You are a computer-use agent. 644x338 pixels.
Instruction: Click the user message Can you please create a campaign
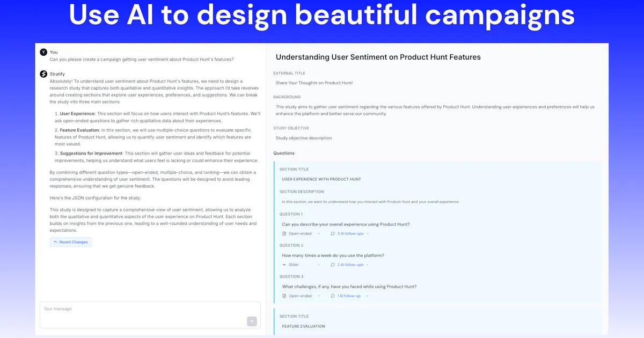pyautogui.click(x=142, y=59)
